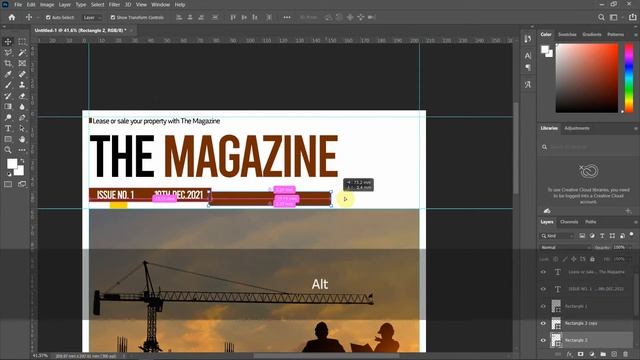Create a new group folder icon
The width and height of the screenshot is (640, 360).
603,354
